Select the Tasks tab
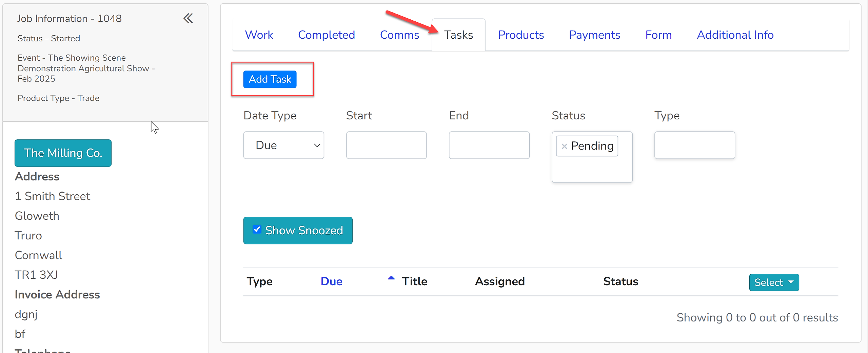The width and height of the screenshot is (868, 353). click(x=458, y=35)
